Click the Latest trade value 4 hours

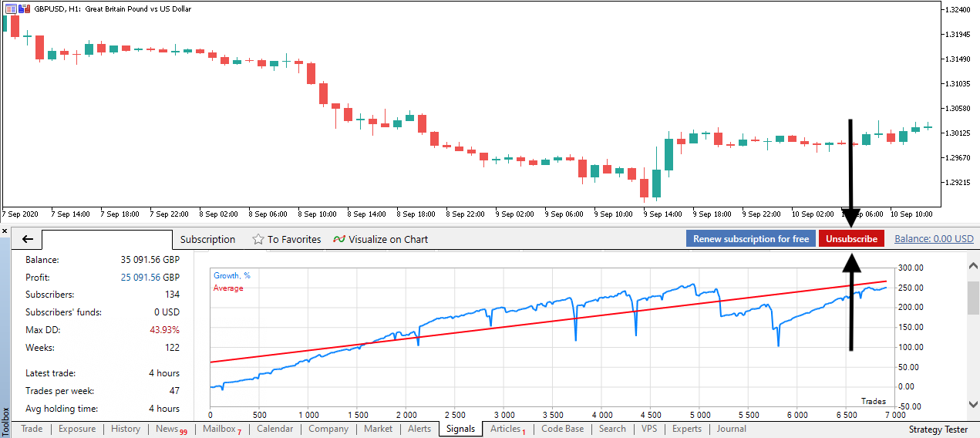tap(163, 373)
